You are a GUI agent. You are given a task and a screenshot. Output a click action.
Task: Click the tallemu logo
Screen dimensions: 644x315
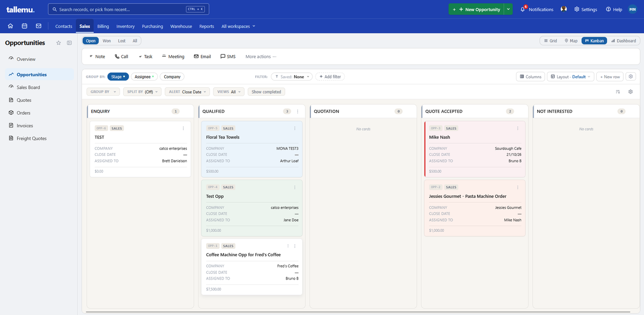pyautogui.click(x=20, y=9)
